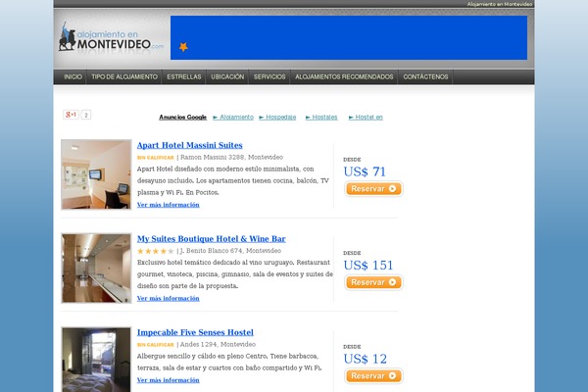This screenshot has width=588, height=392.
Task: Follow the Hostales ad link
Action: pos(321,117)
